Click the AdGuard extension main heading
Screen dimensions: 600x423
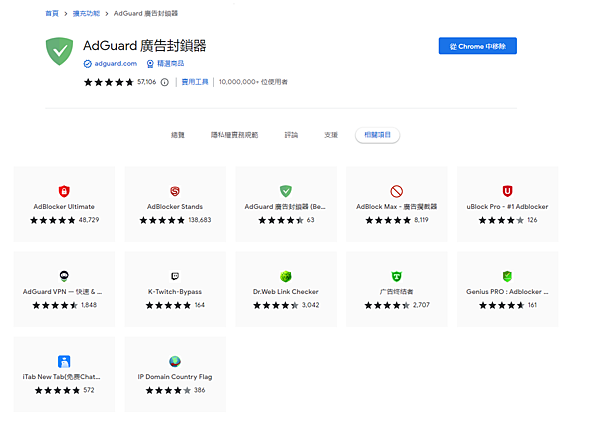pyautogui.click(x=145, y=46)
